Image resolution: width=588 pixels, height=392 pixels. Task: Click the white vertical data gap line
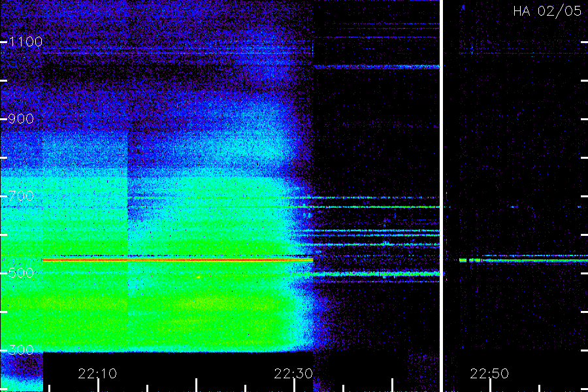click(442, 196)
